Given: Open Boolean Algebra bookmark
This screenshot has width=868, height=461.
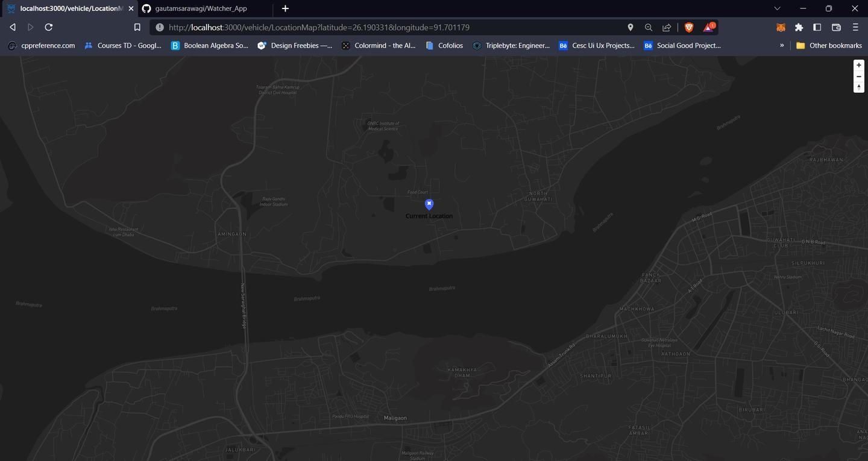Looking at the screenshot, I should click(x=210, y=45).
